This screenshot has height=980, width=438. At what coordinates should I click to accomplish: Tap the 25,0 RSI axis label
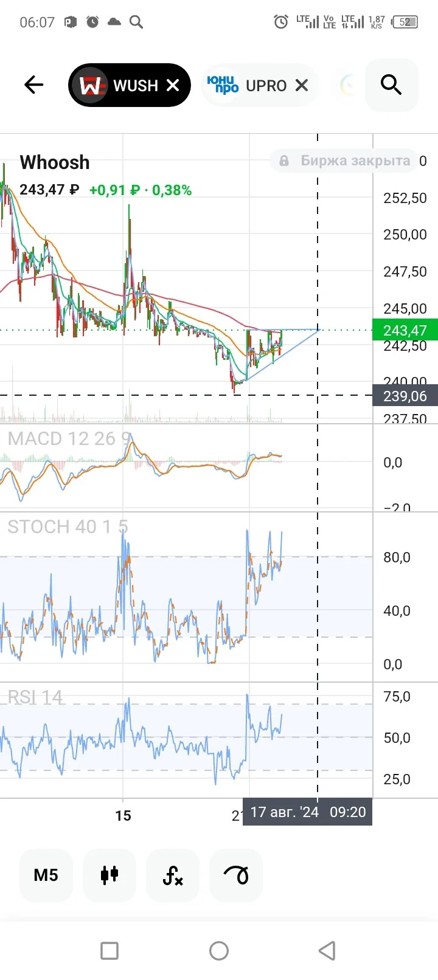[397, 779]
